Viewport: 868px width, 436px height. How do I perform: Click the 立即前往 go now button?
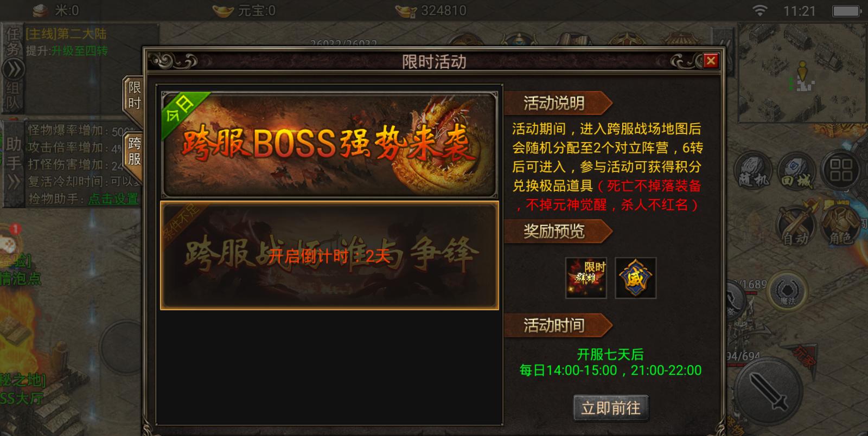click(x=611, y=408)
